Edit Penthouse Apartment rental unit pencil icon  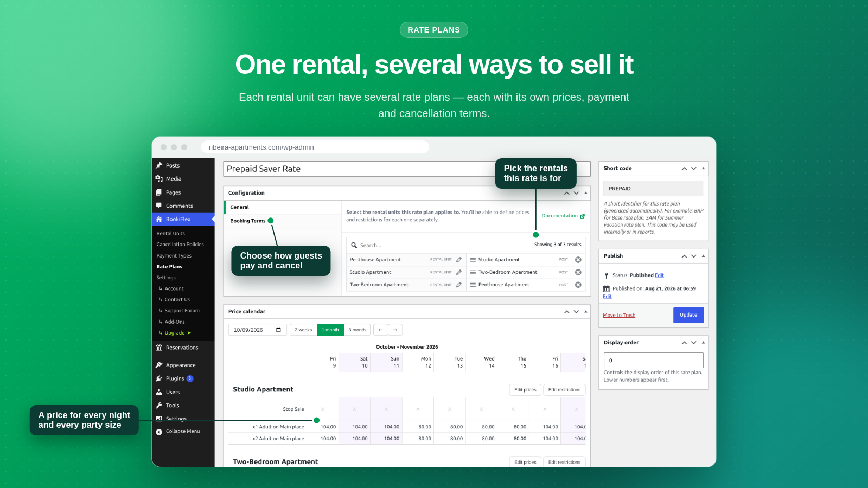tap(459, 260)
